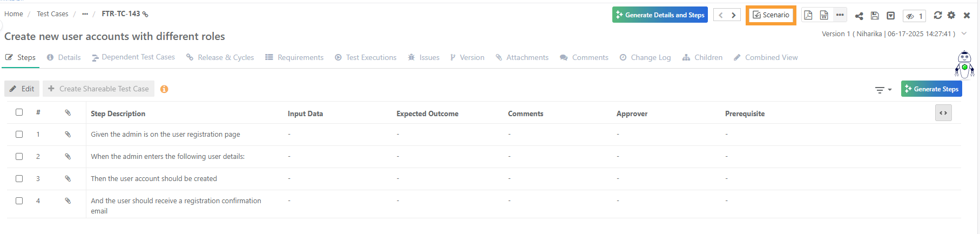
Task: Select the checkbox for step 4
Action: pos(19,201)
